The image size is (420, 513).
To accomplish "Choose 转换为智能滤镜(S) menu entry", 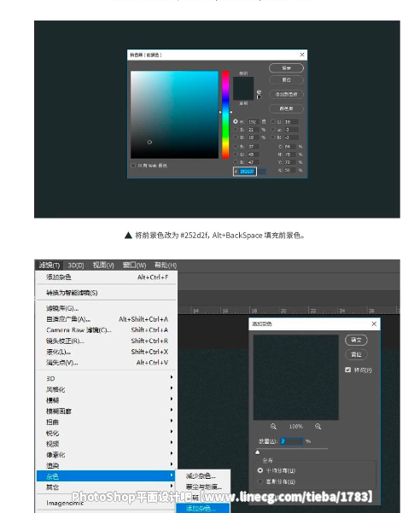I will coord(107,293).
